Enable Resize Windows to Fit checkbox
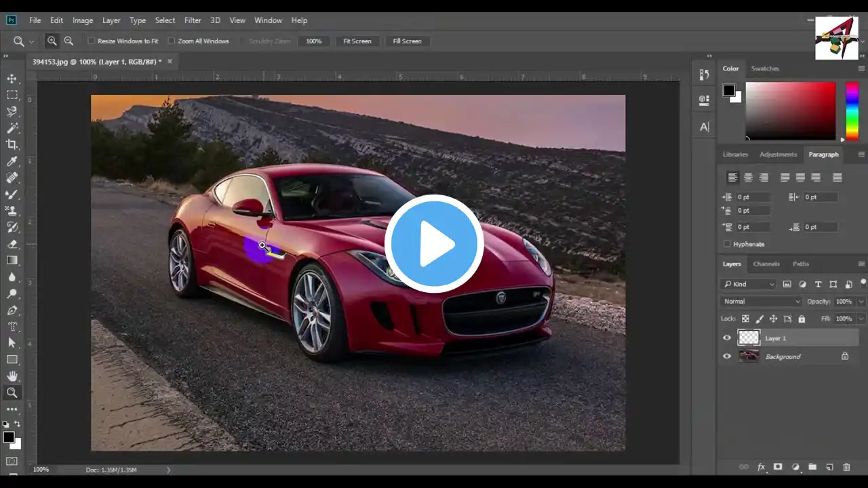Screen dimensions: 868x488 click(x=92, y=41)
